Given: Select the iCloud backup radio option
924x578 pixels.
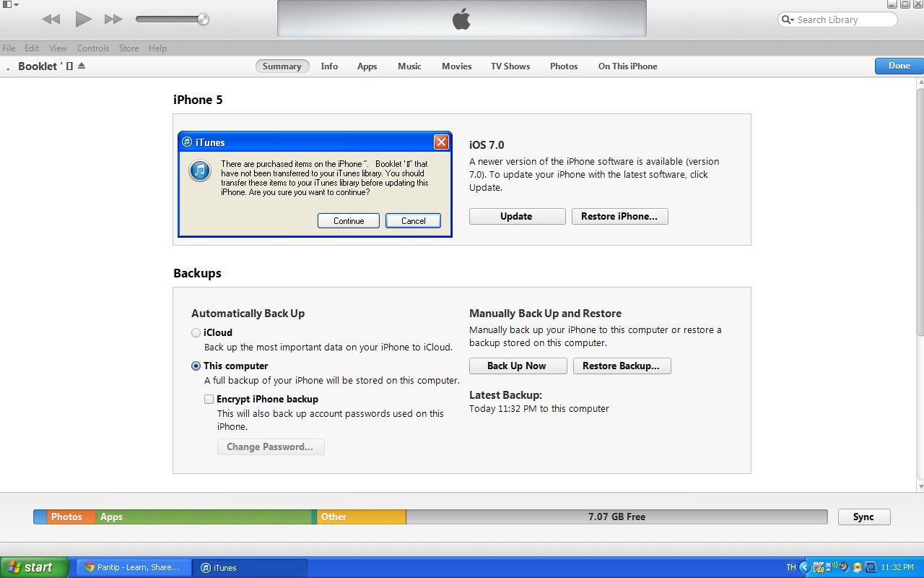Looking at the screenshot, I should pyautogui.click(x=196, y=333).
